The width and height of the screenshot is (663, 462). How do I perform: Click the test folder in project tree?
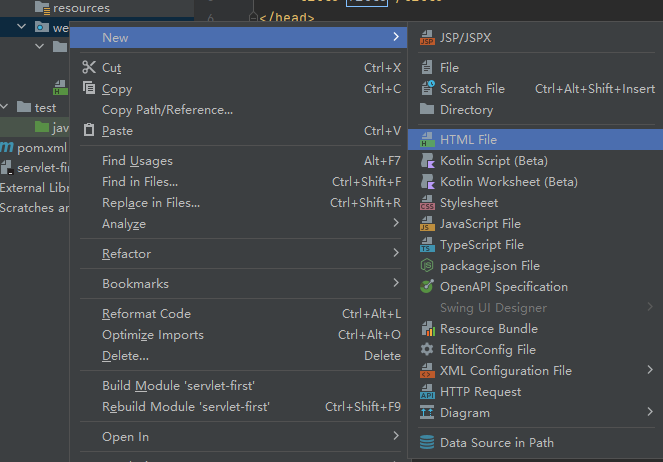[45, 107]
